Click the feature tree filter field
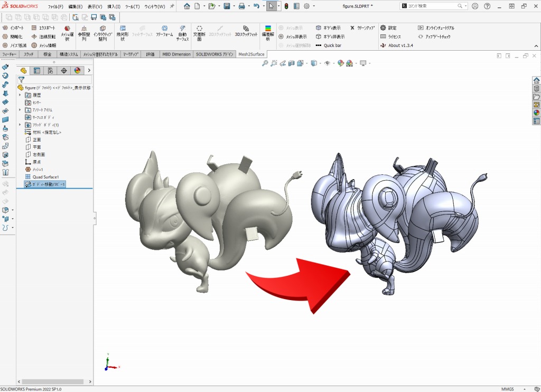This screenshot has width=541, height=392. (54, 80)
